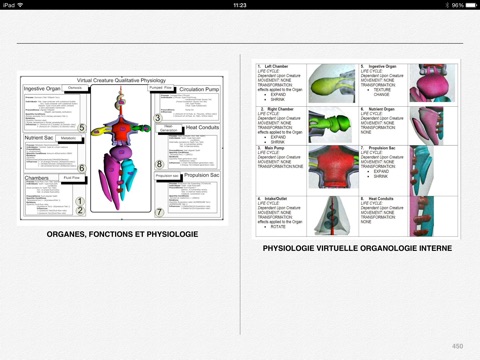Open the Heat Conduits image
The width and height of the screenshot is (480, 360).
coord(422,216)
